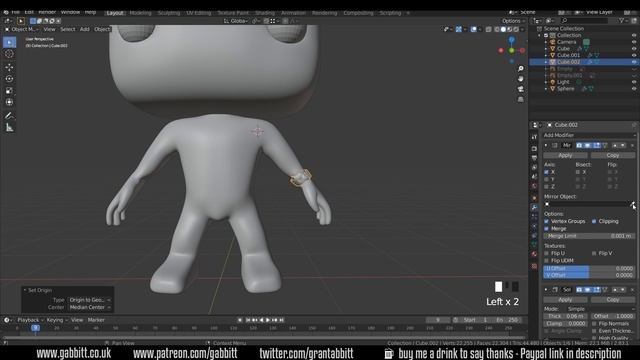Select the Annotate tool
Viewport: 640px width, 360px height.
click(9, 116)
